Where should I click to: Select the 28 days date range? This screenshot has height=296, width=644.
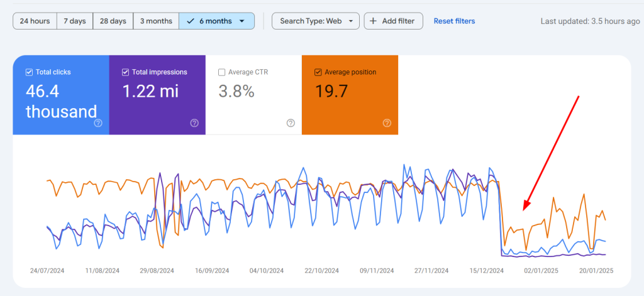113,21
